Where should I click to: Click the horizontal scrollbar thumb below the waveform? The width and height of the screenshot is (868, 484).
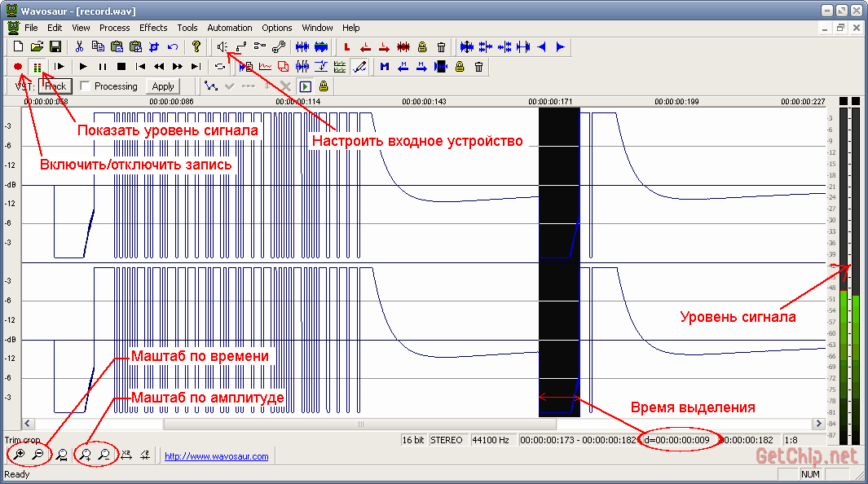[359, 424]
